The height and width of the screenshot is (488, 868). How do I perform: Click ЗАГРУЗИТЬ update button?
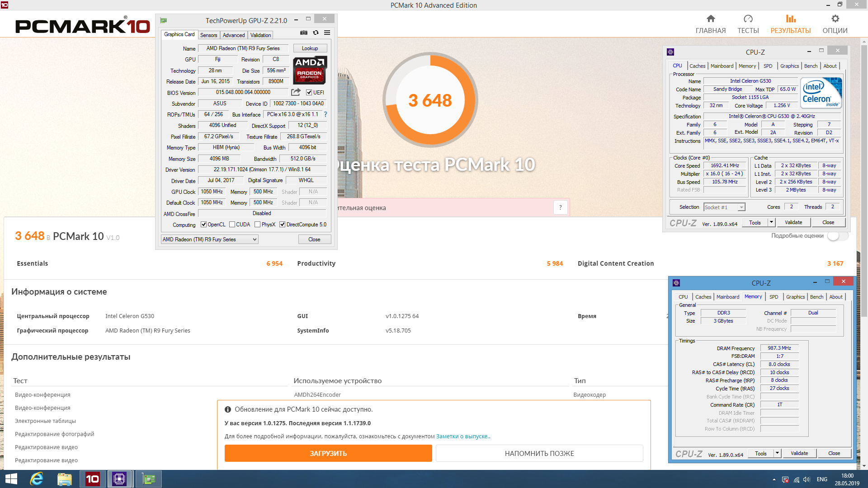(328, 453)
